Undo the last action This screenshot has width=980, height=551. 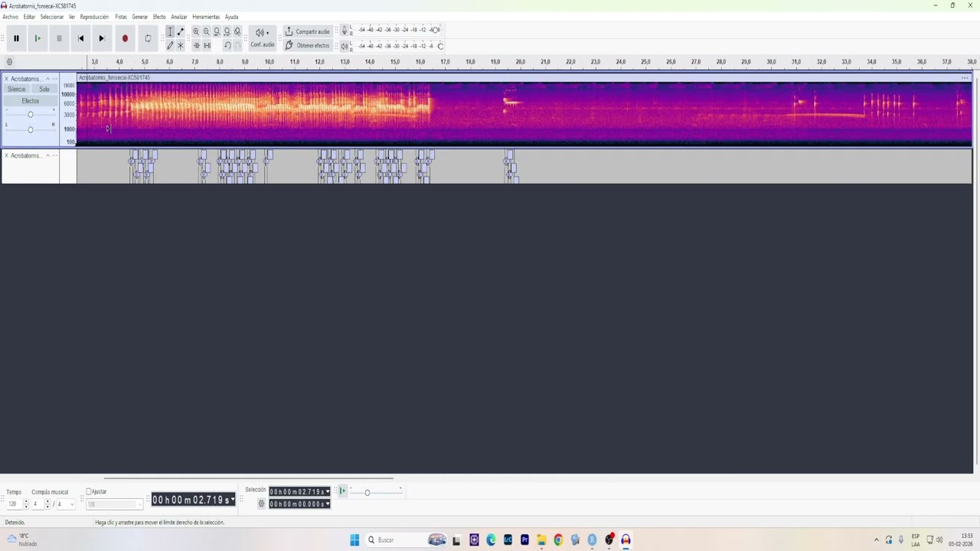click(227, 45)
